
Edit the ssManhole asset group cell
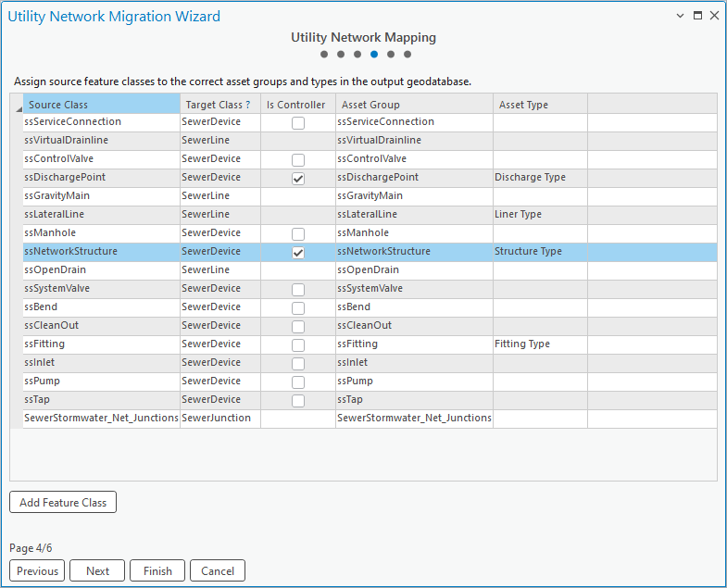click(x=415, y=233)
